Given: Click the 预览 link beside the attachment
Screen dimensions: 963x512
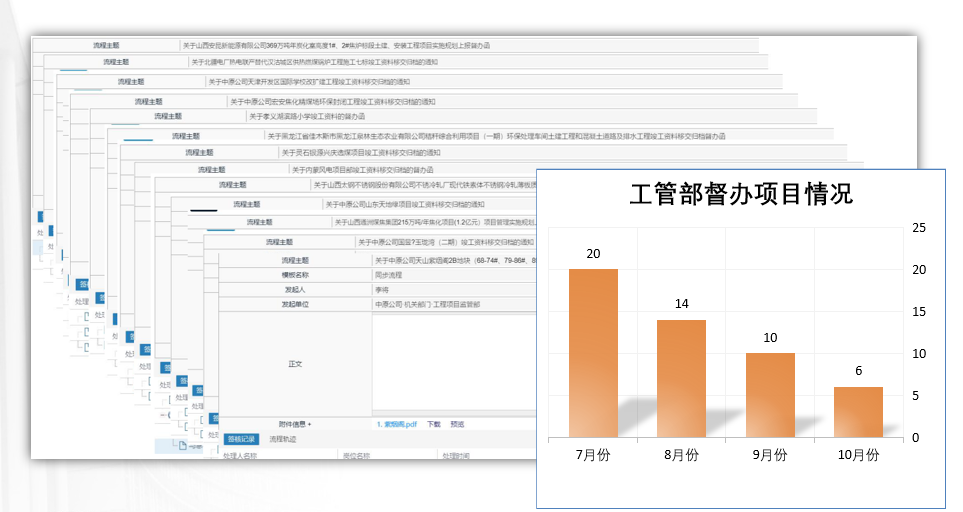Looking at the screenshot, I should [458, 424].
